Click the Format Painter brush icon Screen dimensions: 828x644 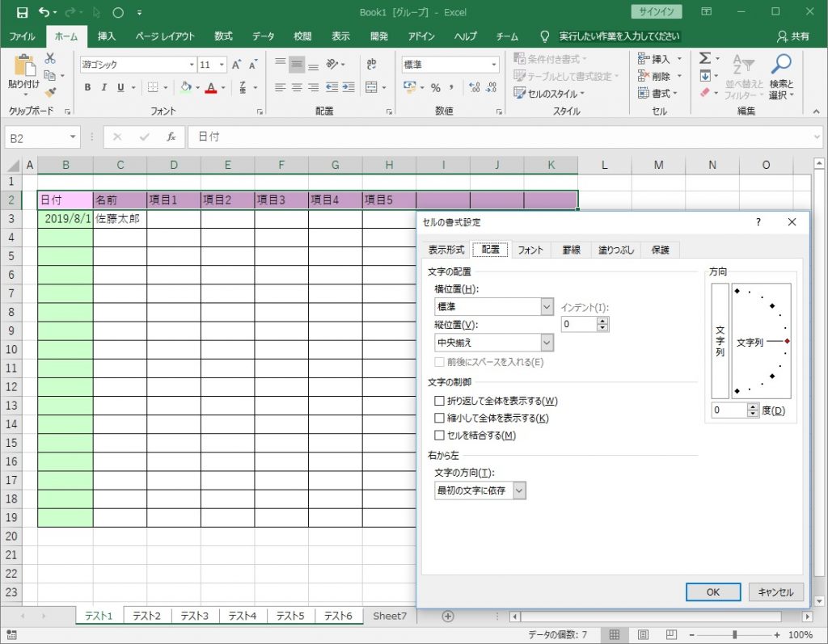point(50,92)
